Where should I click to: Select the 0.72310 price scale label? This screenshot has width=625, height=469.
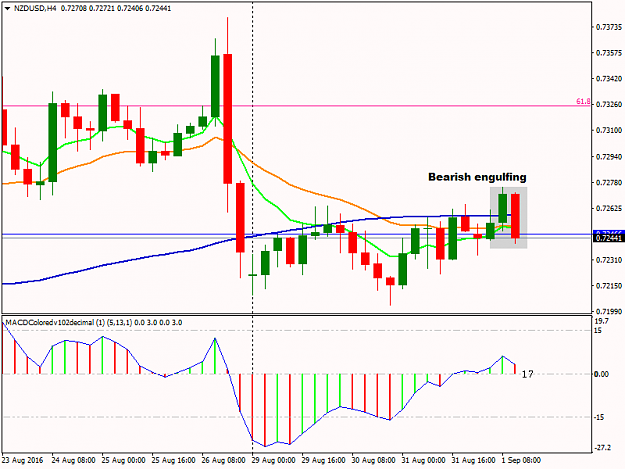[x=609, y=260]
